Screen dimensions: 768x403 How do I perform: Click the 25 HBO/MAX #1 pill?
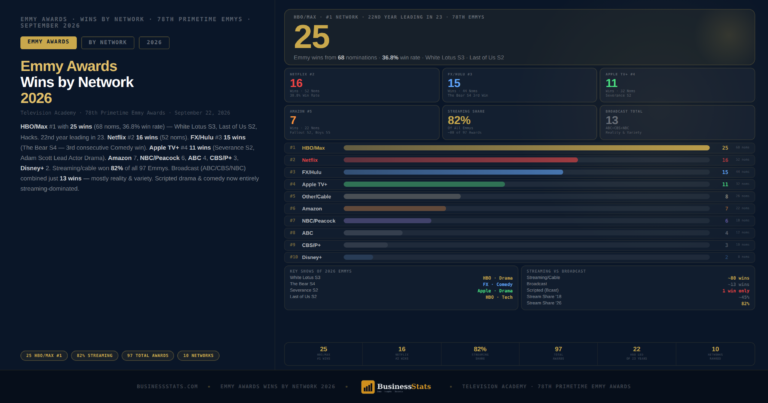[x=44, y=356]
